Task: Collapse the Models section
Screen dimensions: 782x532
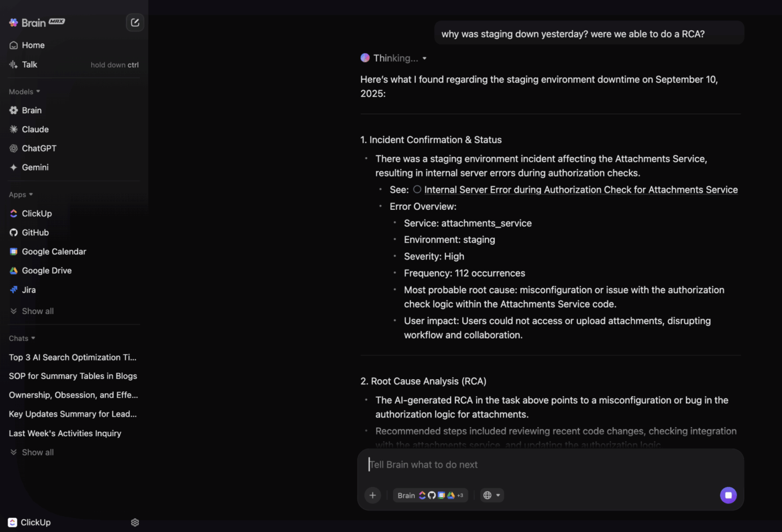Action: pos(24,92)
